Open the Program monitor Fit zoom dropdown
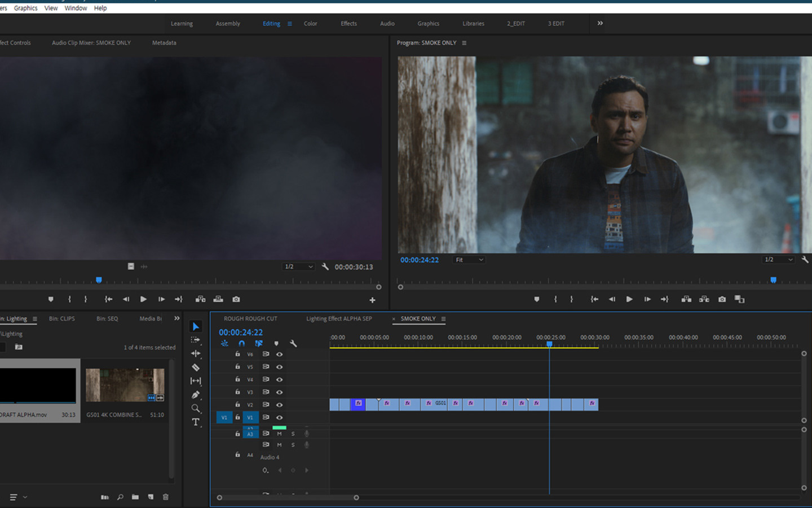Image resolution: width=812 pixels, height=508 pixels. (469, 260)
